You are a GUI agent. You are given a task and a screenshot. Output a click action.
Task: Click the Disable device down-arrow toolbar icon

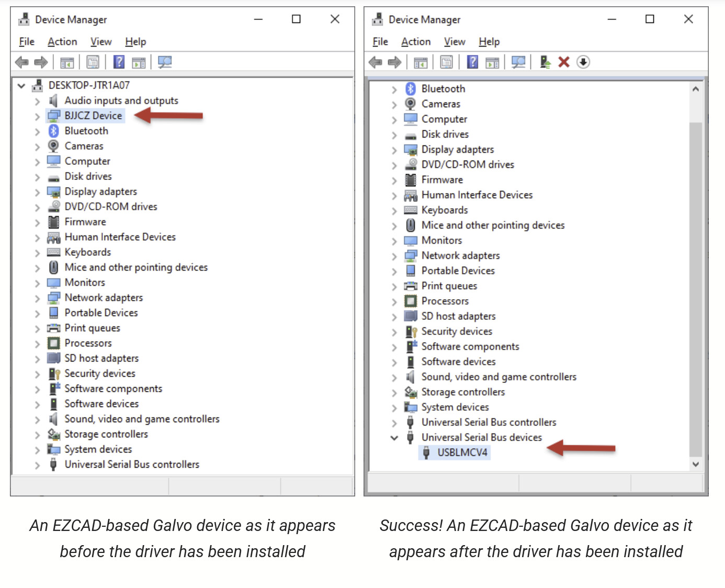tap(583, 62)
